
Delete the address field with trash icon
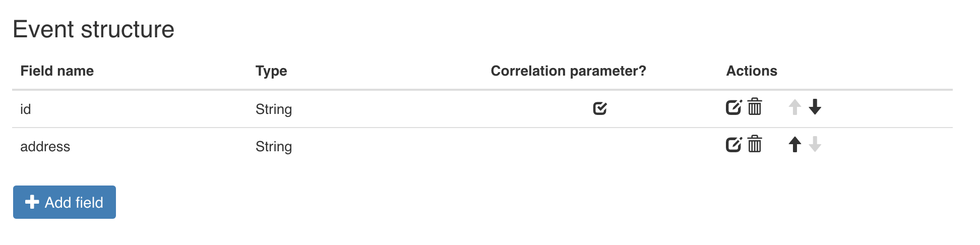pos(755,145)
